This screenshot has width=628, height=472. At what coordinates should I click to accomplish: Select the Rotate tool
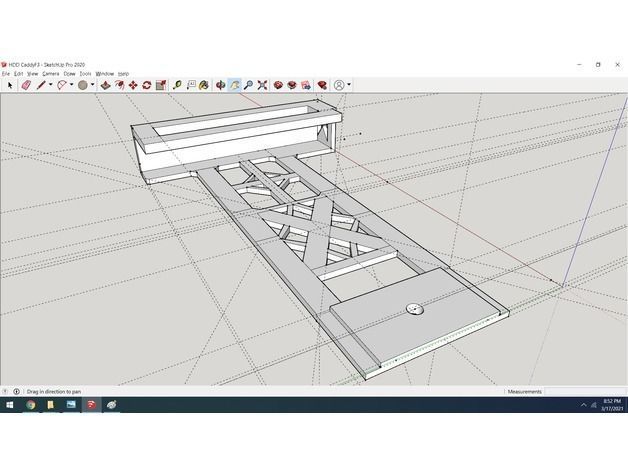tap(147, 85)
